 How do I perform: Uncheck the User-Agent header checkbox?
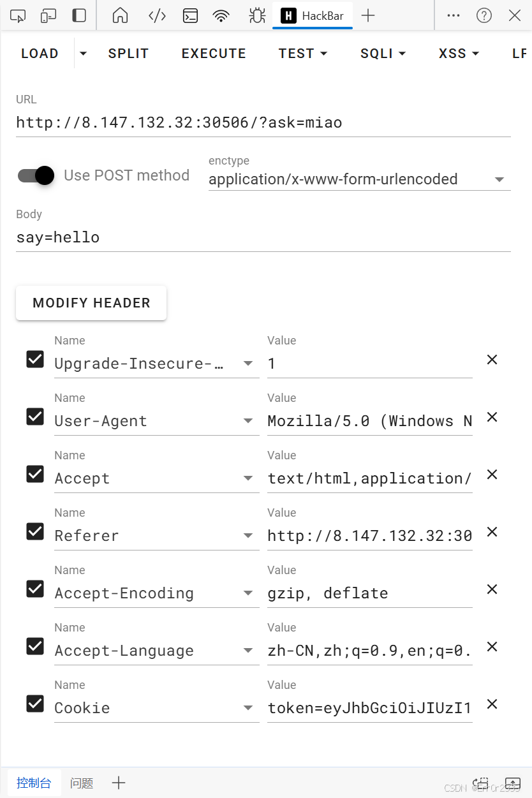35,417
